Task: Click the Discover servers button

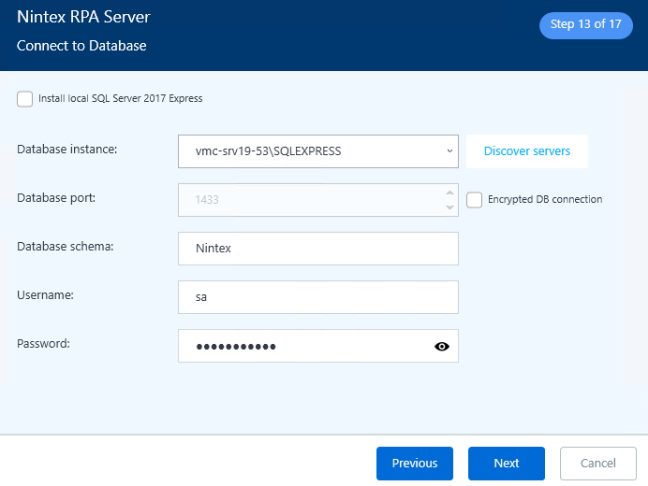Action: click(526, 151)
